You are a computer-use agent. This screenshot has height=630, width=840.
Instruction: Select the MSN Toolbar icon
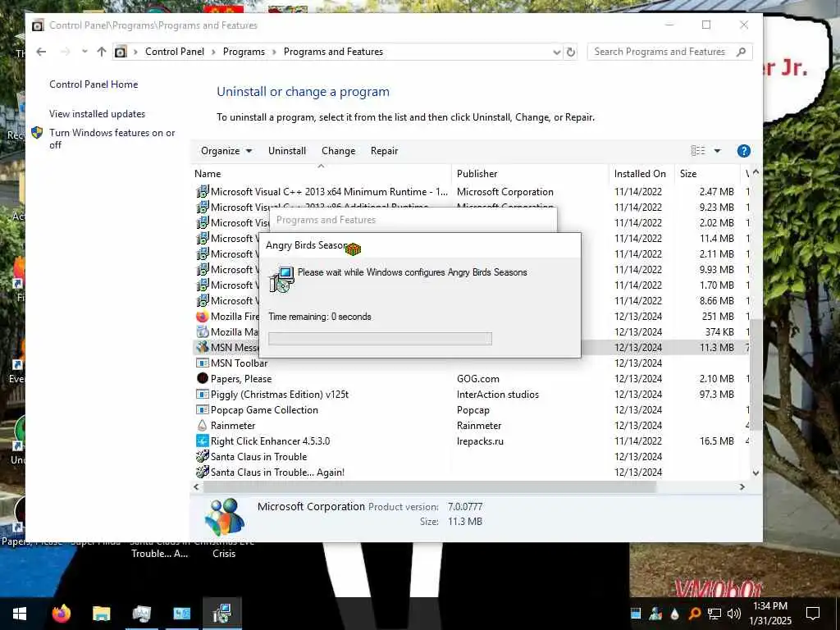(203, 363)
